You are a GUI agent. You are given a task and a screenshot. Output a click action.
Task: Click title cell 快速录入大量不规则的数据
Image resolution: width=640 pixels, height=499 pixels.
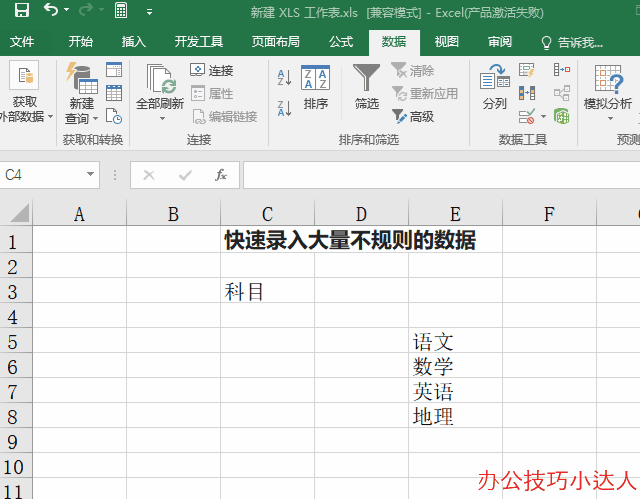[x=350, y=240]
